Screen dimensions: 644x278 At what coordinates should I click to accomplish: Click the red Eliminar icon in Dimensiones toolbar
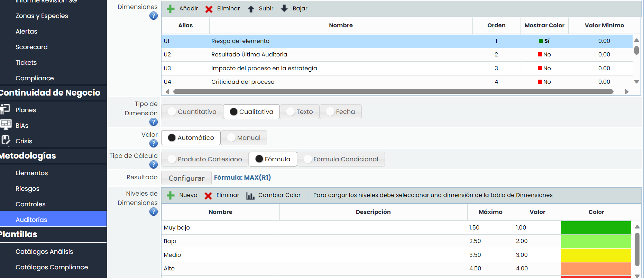tap(209, 9)
